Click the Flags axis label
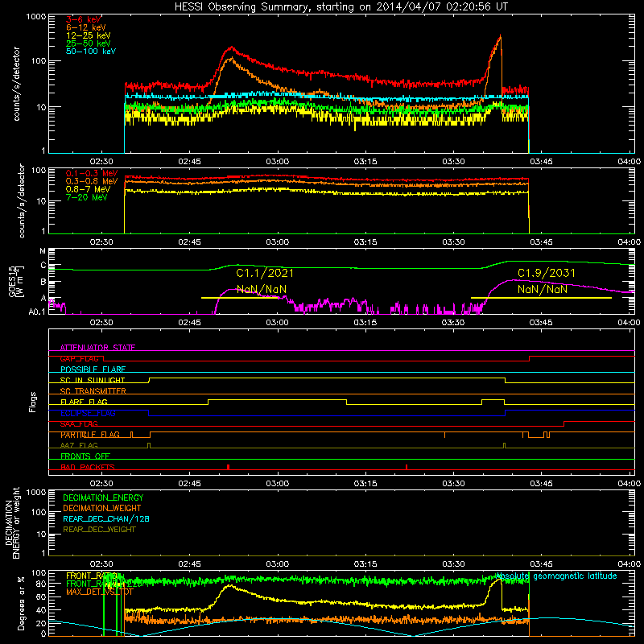The width and height of the screenshot is (644, 644). coord(33,402)
